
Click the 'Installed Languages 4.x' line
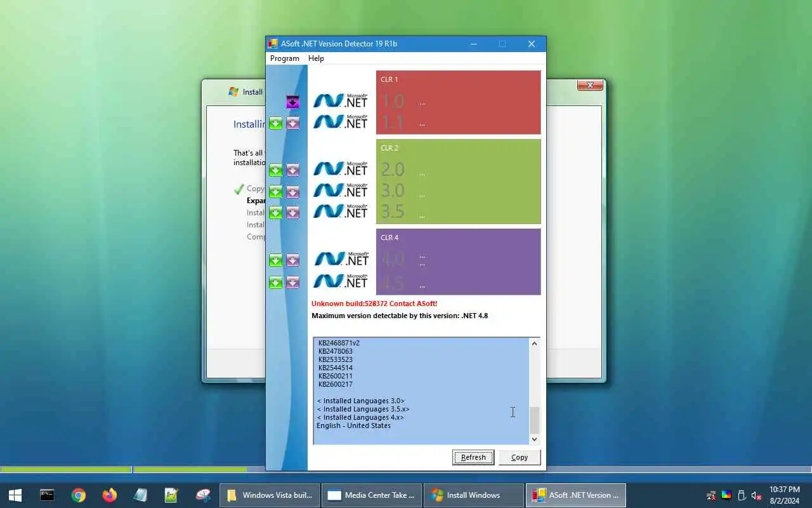[360, 417]
